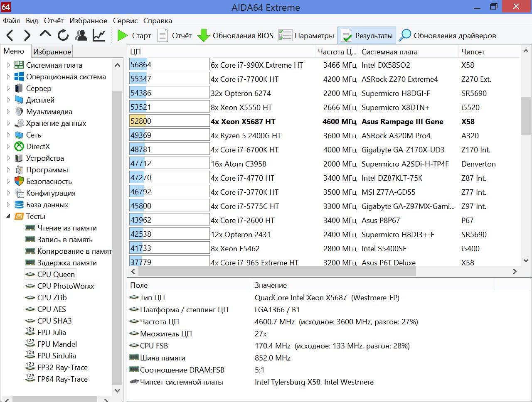532x402 pixels.
Task: Select the Дисплей monitor icon
Action: point(19,100)
